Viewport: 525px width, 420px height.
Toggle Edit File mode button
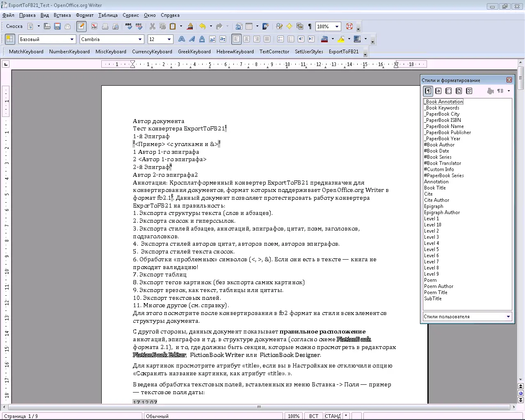81,26
